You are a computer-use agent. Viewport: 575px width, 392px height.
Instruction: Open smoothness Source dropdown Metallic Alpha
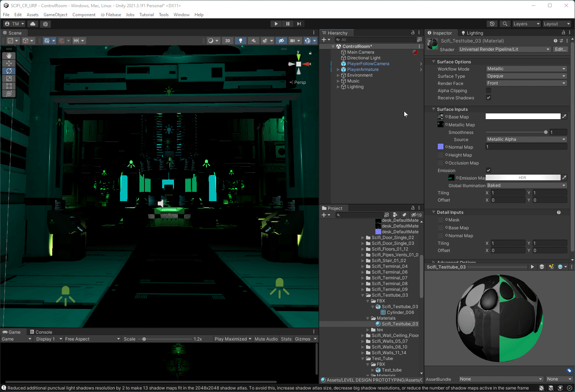coord(526,139)
